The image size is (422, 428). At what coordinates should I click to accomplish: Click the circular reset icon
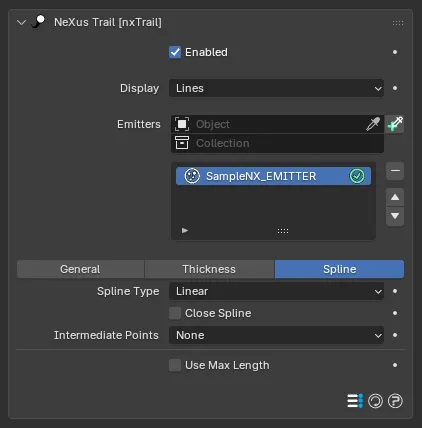(x=375, y=401)
